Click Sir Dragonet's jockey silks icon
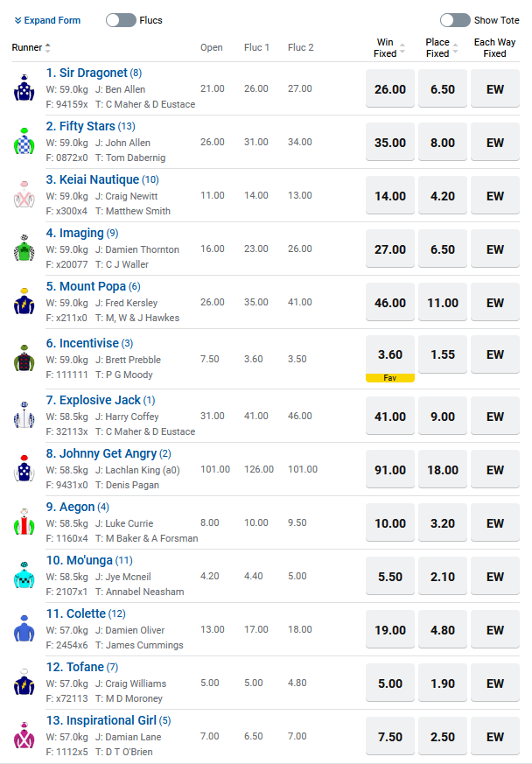532x764 pixels. point(24,88)
